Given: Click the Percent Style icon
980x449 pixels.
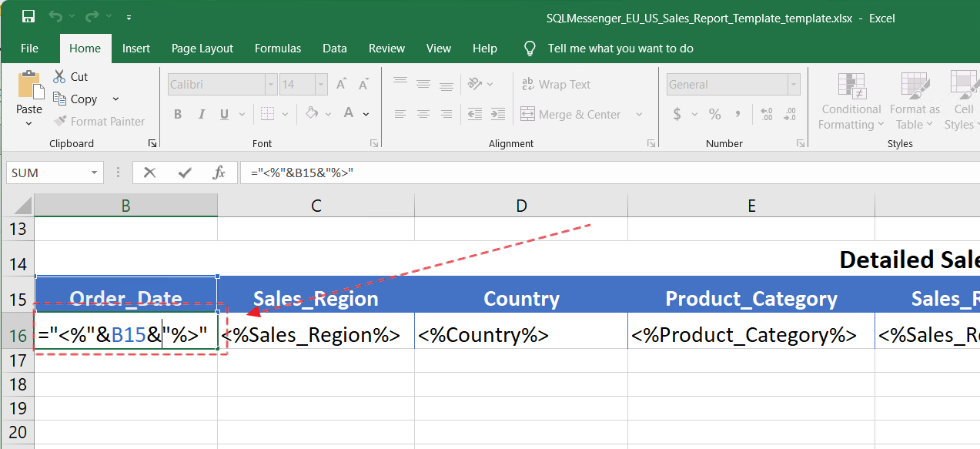Looking at the screenshot, I should [713, 114].
